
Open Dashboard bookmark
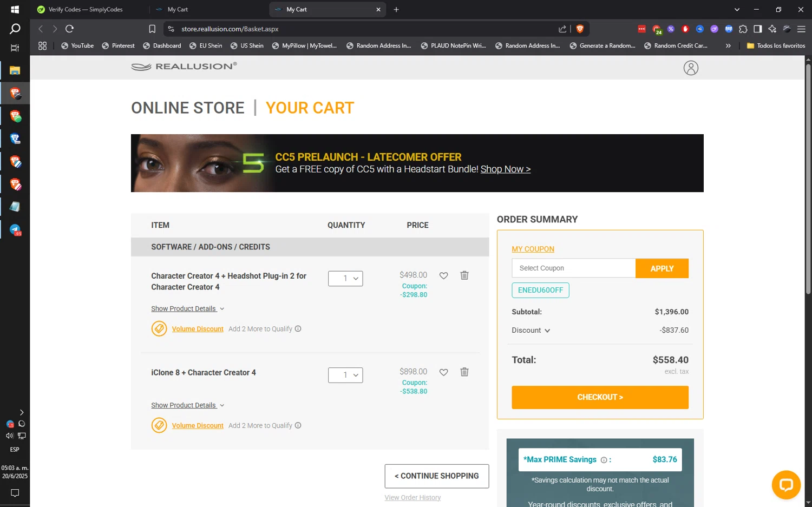pos(162,45)
